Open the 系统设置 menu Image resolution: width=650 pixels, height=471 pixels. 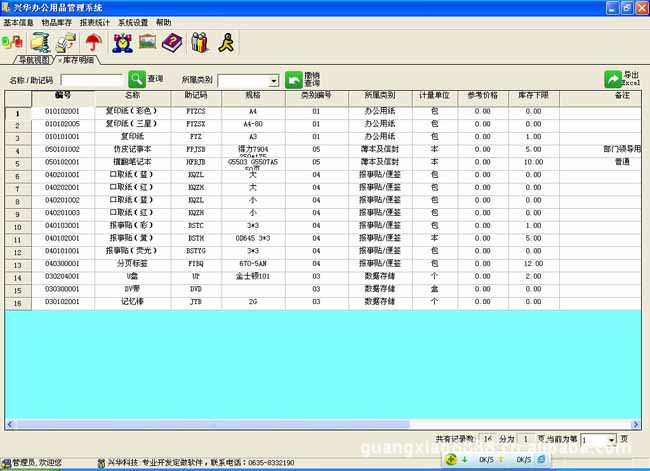click(133, 22)
